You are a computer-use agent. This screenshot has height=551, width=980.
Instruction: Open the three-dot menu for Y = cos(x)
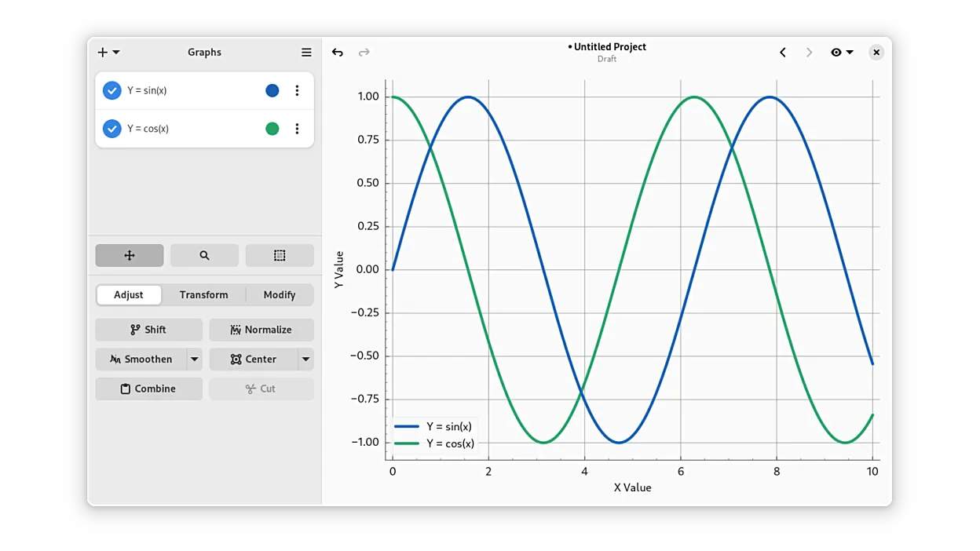(297, 128)
